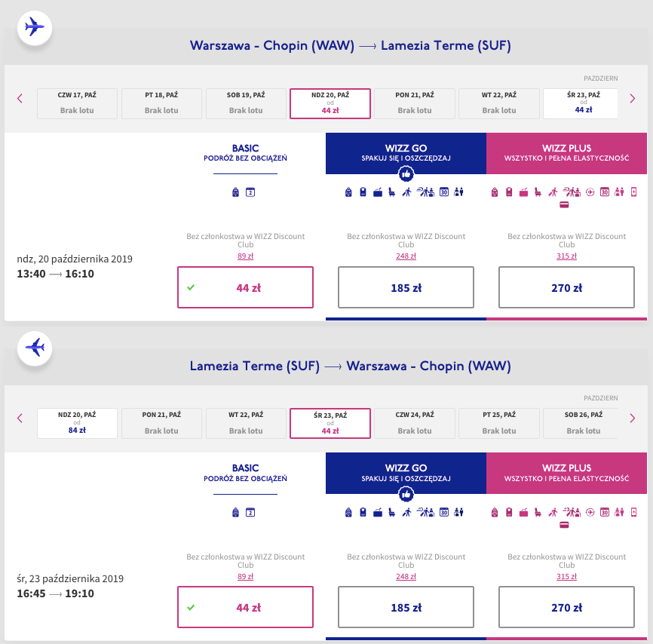Image resolution: width=653 pixels, height=644 pixels.
Task: Click return WIZZ GO checked suitcase icon
Action: coord(378,512)
